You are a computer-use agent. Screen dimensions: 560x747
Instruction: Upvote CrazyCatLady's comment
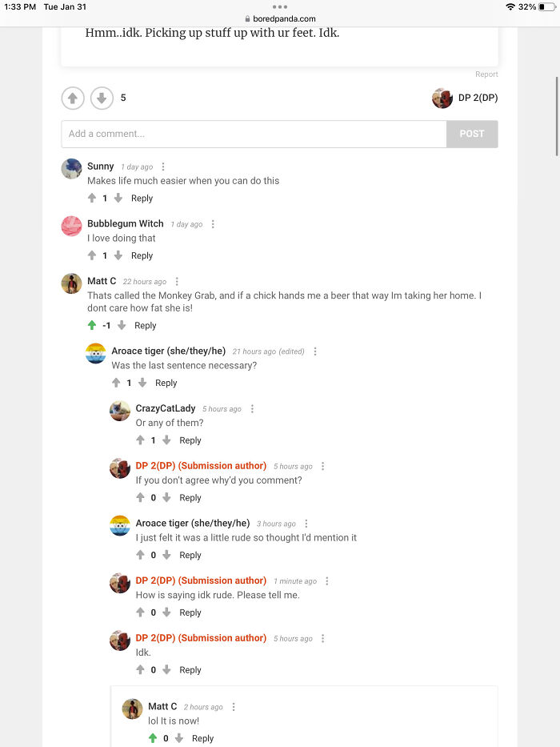140,440
